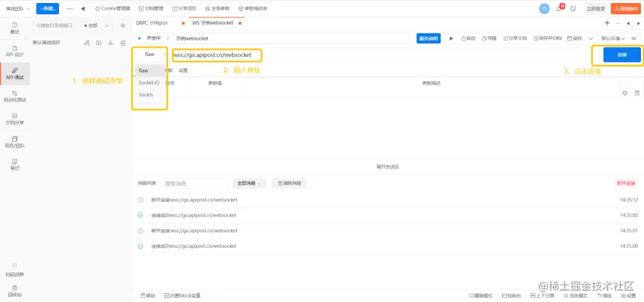Click 扫码进群 QR icon in sidebar
The width and height of the screenshot is (644, 302).
[15, 266]
